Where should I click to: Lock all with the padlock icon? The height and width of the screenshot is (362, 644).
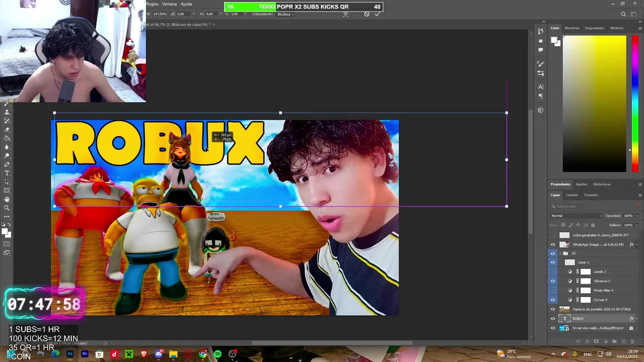(593, 225)
